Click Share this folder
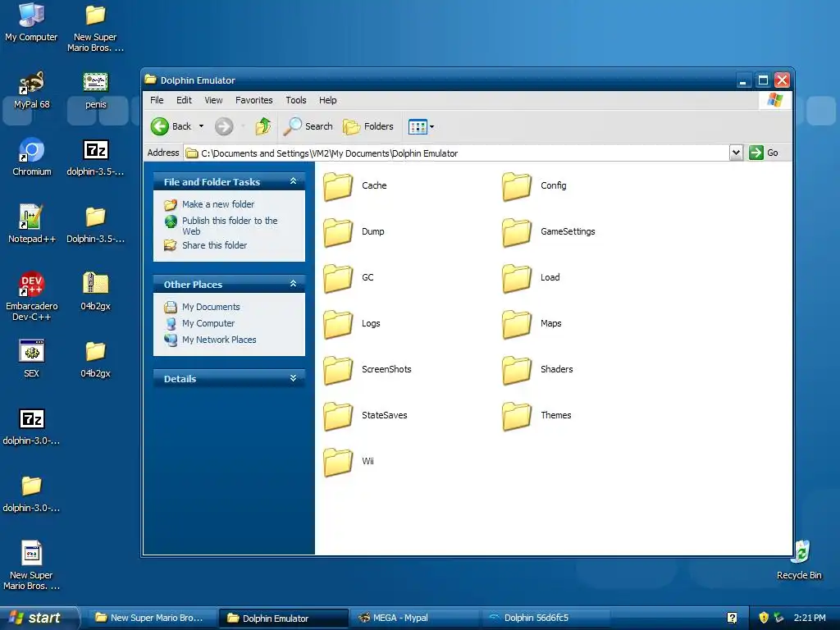840x630 pixels. 214,245
